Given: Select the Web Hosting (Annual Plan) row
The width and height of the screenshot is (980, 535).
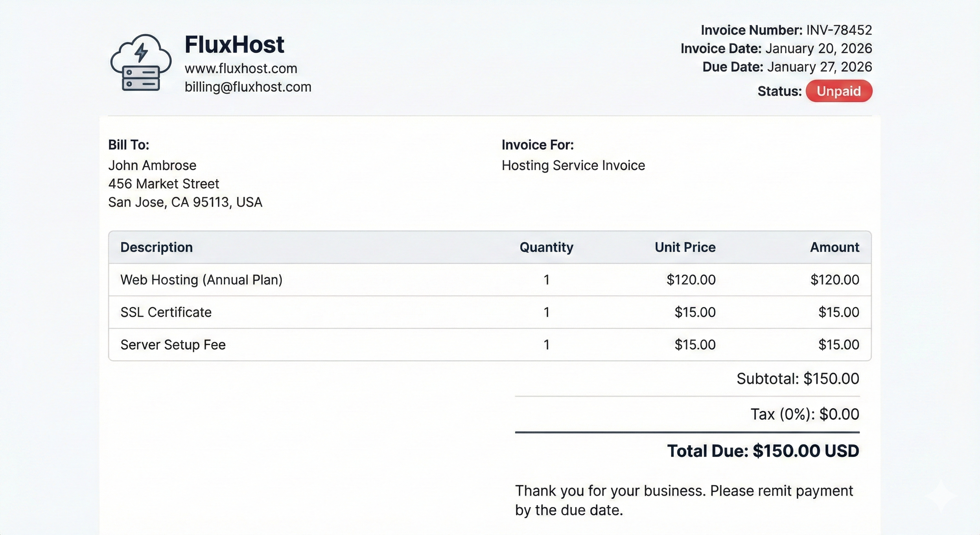Looking at the screenshot, I should [201, 280].
